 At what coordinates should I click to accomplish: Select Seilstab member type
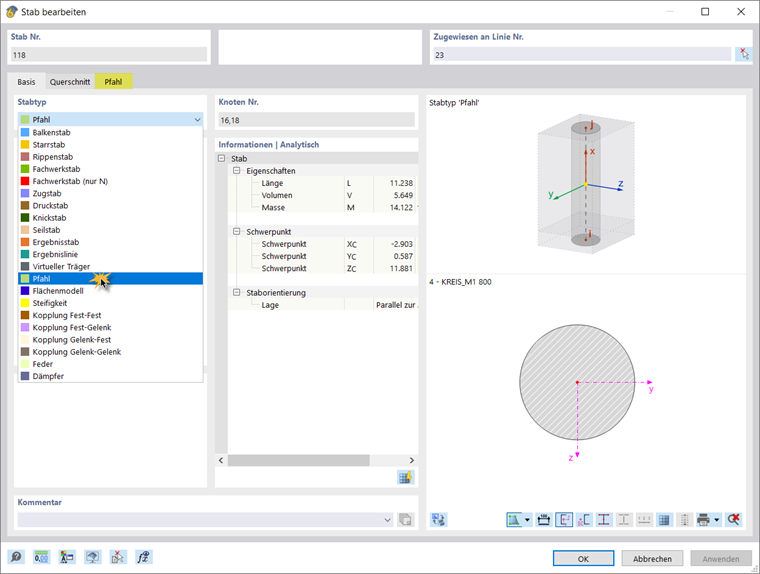click(111, 230)
